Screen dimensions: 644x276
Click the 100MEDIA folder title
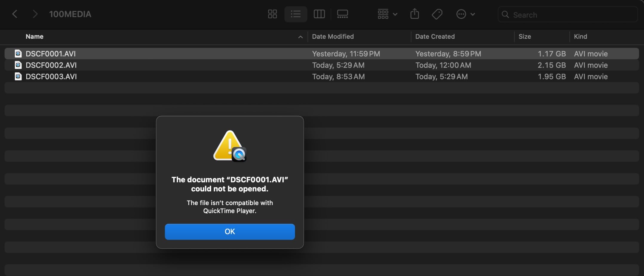click(70, 14)
